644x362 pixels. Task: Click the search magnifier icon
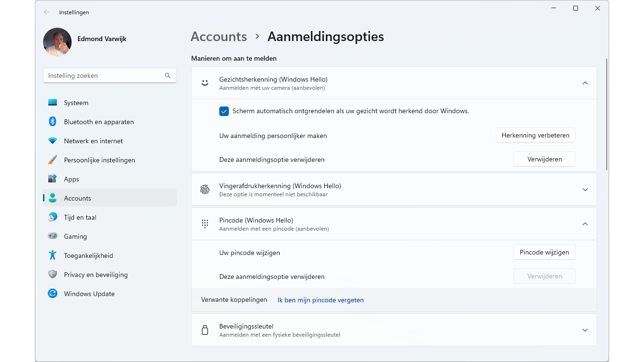[168, 75]
